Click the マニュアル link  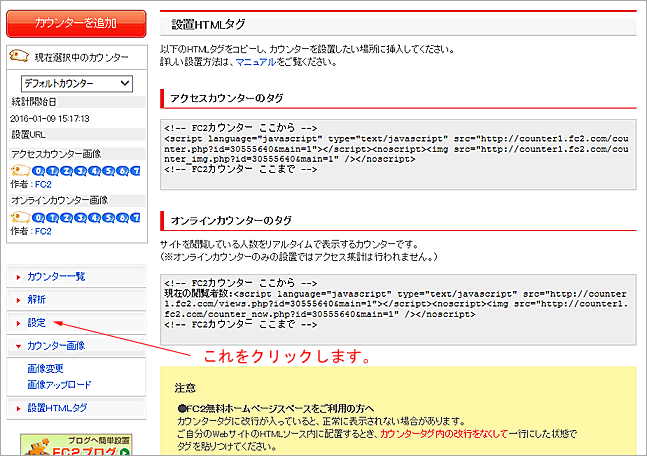click(256, 62)
